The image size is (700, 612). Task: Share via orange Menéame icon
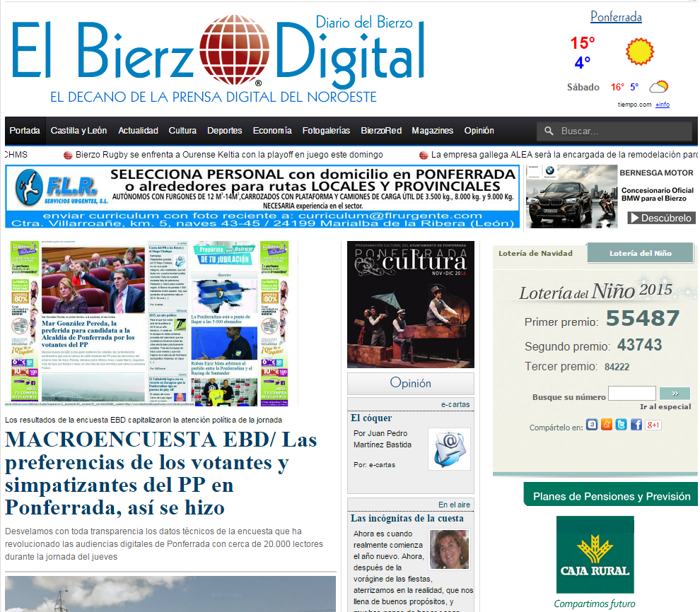tap(606, 425)
